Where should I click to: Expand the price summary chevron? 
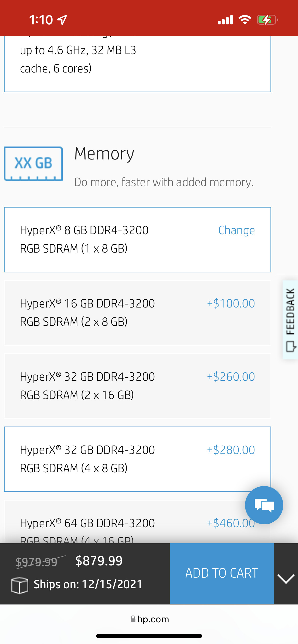(x=286, y=579)
